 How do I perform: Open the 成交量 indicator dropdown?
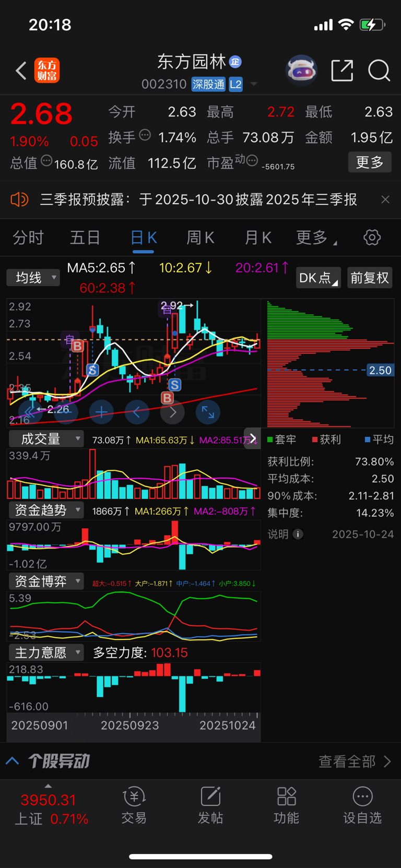click(46, 439)
